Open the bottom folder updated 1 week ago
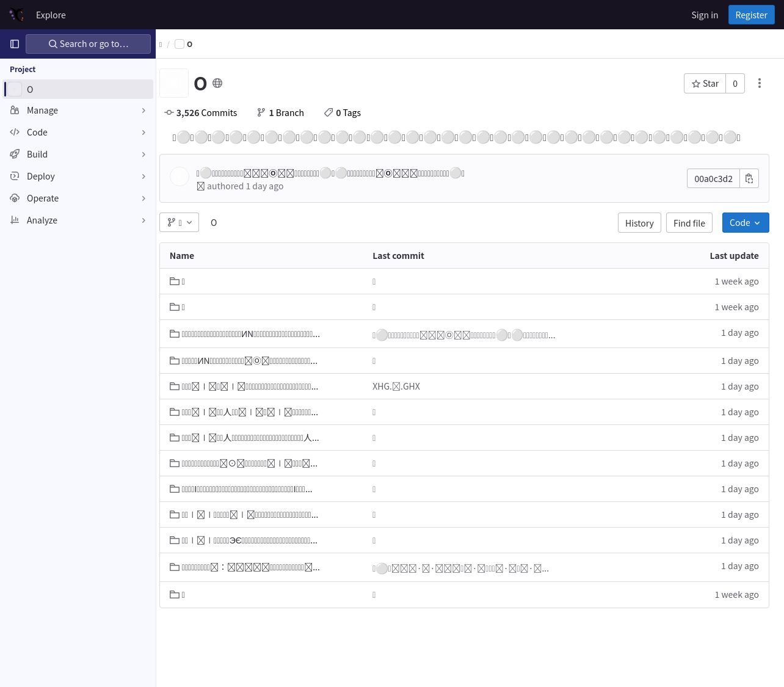The height and width of the screenshot is (687, 784). (178, 595)
